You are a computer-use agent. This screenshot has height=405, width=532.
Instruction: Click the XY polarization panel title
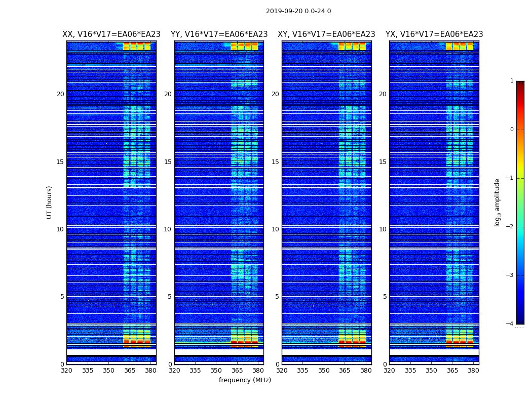[326, 34]
